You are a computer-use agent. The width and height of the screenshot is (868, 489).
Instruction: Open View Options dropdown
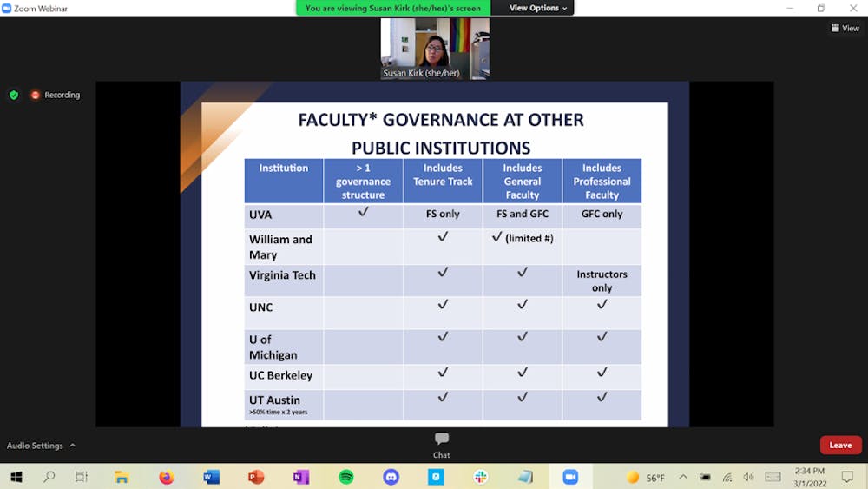click(x=538, y=8)
